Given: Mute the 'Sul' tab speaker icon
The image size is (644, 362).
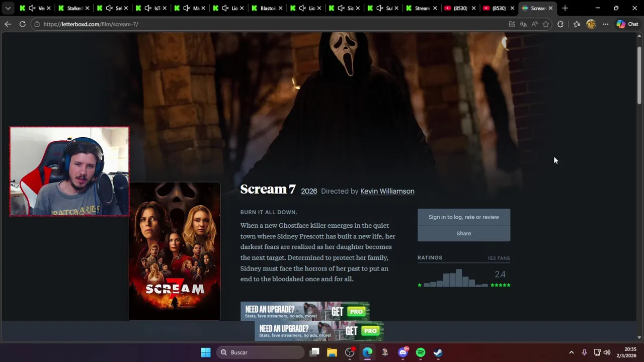Looking at the screenshot, I should pos(380,8).
